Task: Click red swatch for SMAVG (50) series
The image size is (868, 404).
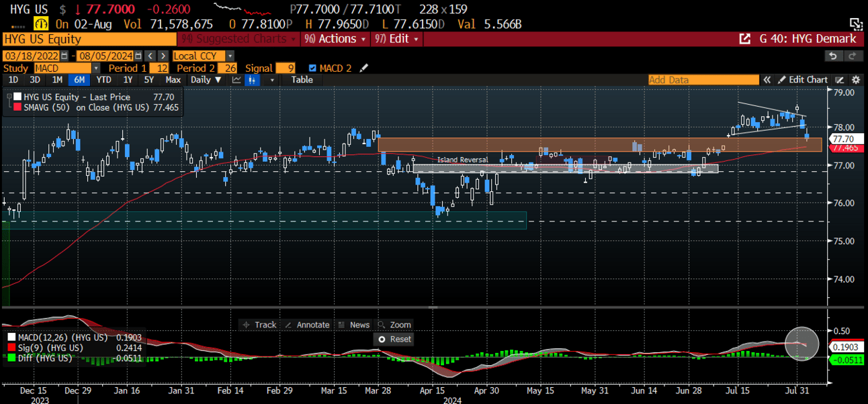Action: click(x=17, y=107)
